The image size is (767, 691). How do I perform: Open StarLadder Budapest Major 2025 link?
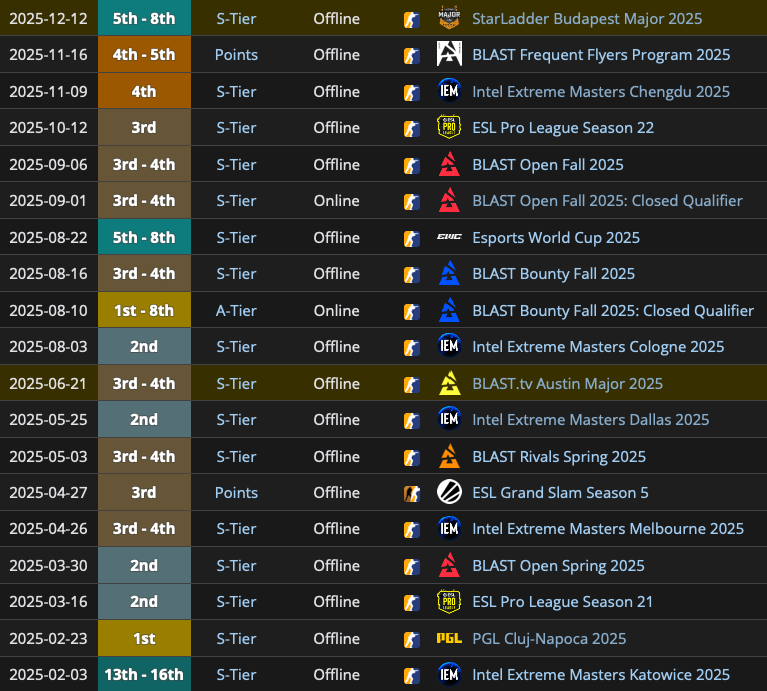point(587,19)
